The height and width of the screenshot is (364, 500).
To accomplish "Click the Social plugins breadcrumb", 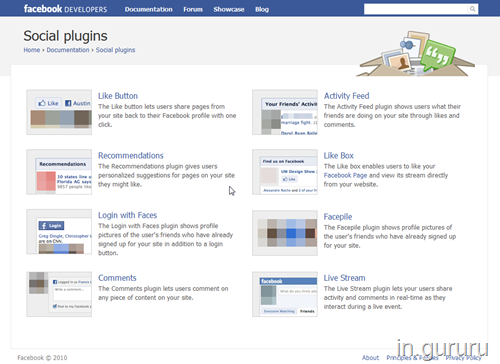I will click(x=115, y=50).
